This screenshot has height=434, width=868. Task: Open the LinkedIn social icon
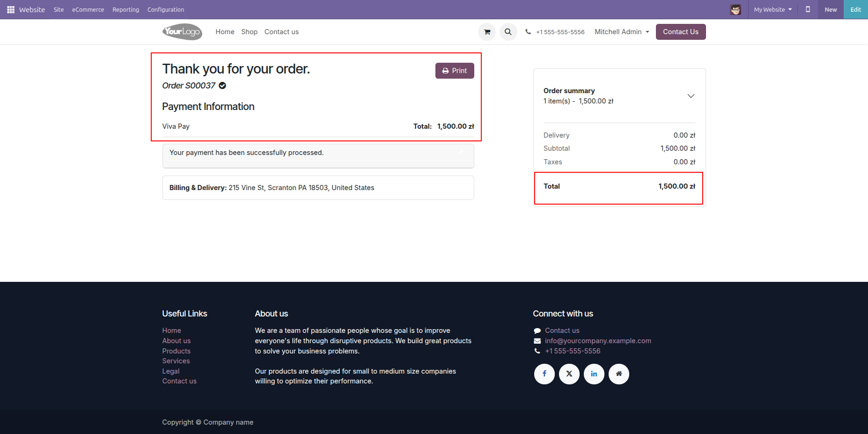pyautogui.click(x=594, y=374)
